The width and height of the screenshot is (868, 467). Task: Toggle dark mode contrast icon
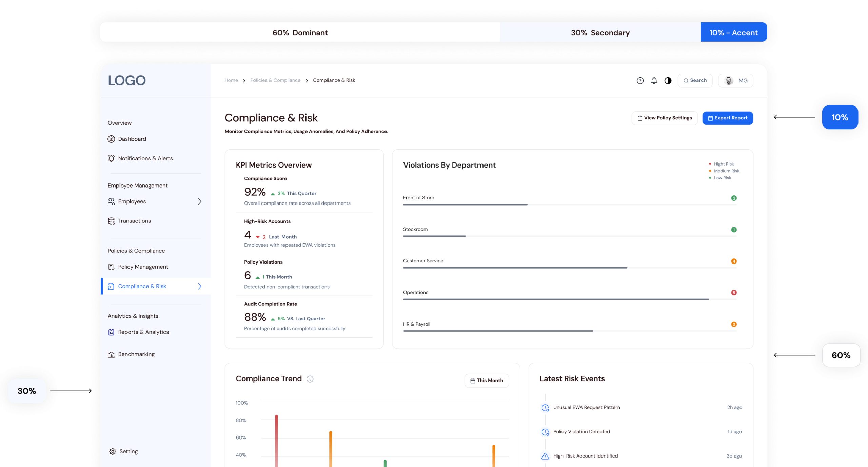[668, 81]
